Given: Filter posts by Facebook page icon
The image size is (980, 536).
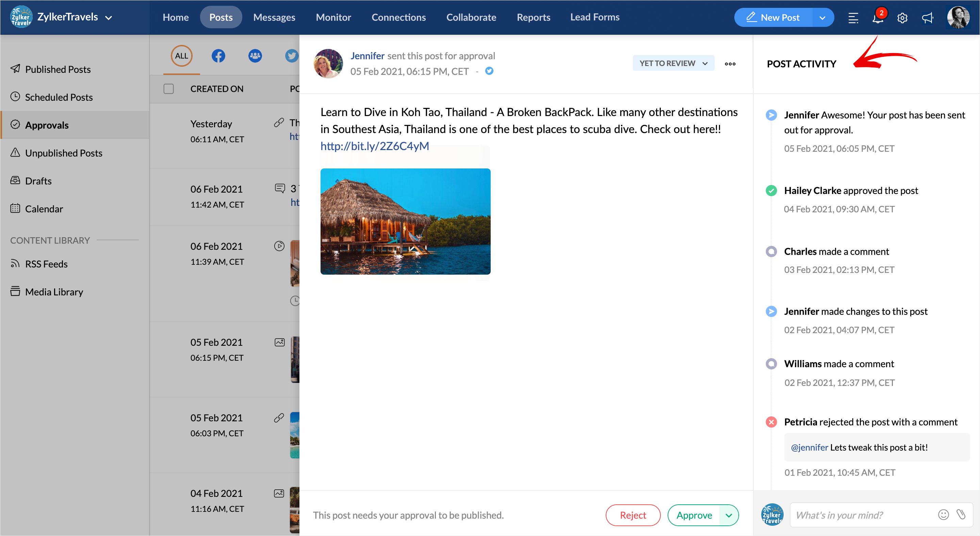Looking at the screenshot, I should click(218, 56).
